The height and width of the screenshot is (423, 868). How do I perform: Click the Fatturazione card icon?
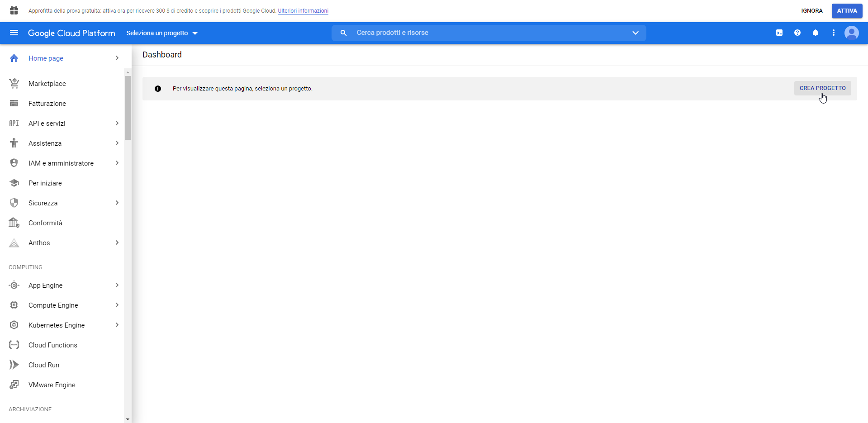tap(14, 103)
